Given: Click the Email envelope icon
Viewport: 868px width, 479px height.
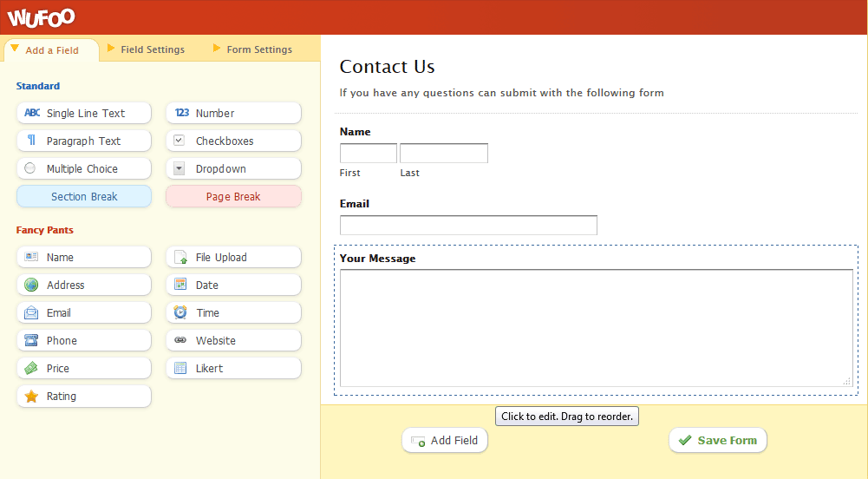Looking at the screenshot, I should click(31, 312).
